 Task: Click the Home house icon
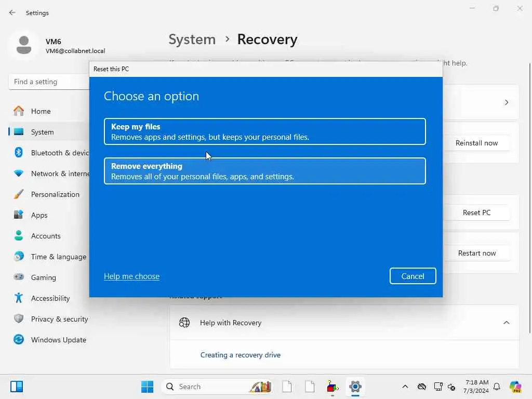tap(19, 111)
